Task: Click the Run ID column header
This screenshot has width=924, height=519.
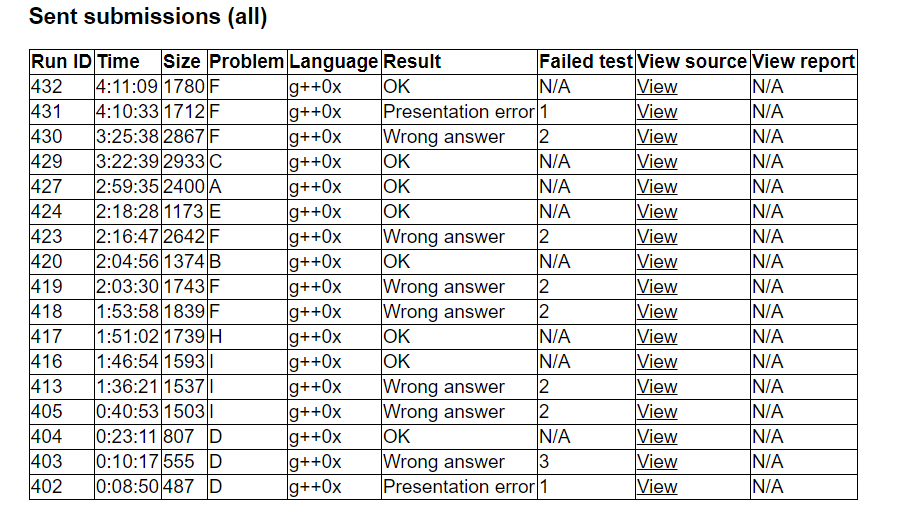Action: [62, 62]
